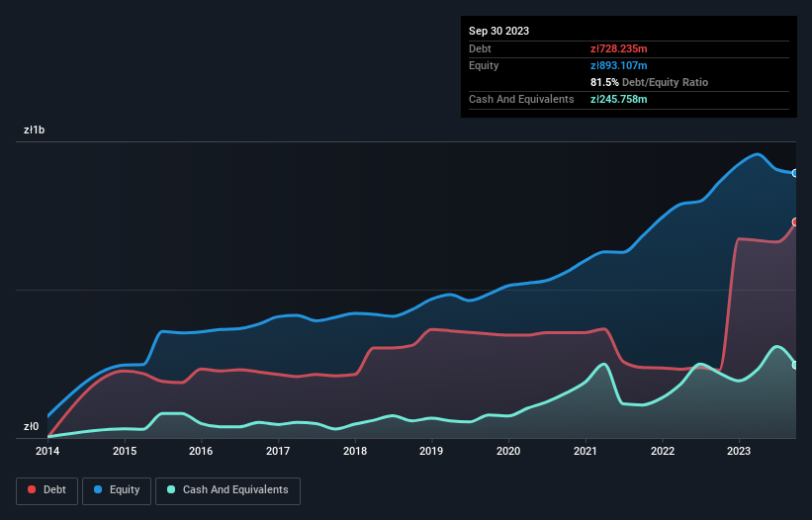
Task: Click the teal Cash And Equivalents legend dot
Action: [x=171, y=489]
